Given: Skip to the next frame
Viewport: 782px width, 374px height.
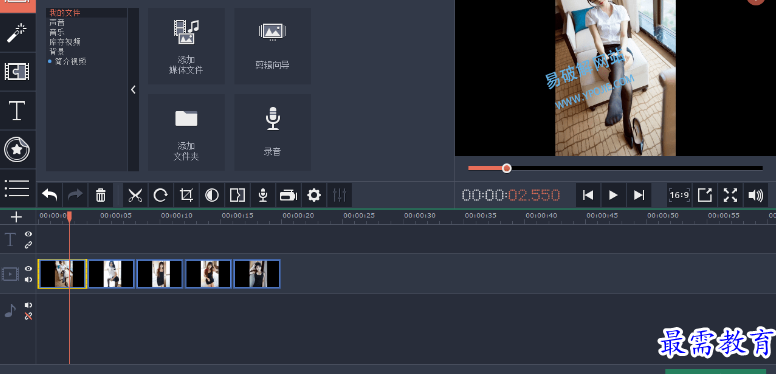Looking at the screenshot, I should pyautogui.click(x=639, y=195).
